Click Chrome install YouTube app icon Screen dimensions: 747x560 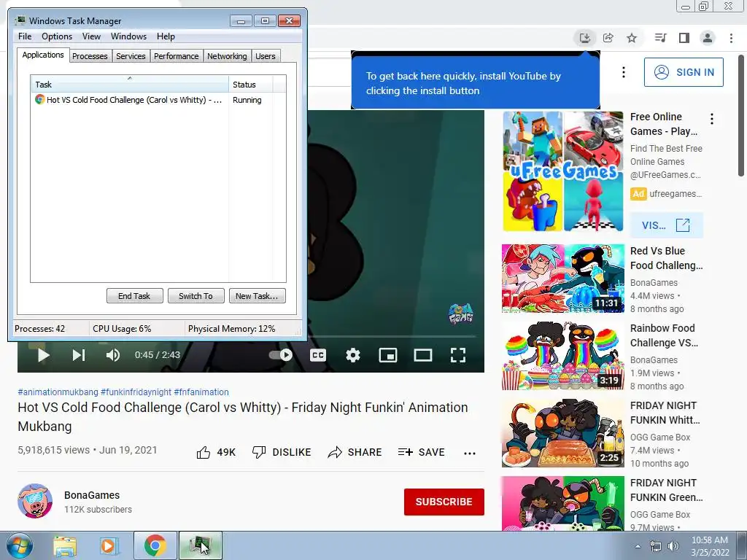[x=584, y=38]
